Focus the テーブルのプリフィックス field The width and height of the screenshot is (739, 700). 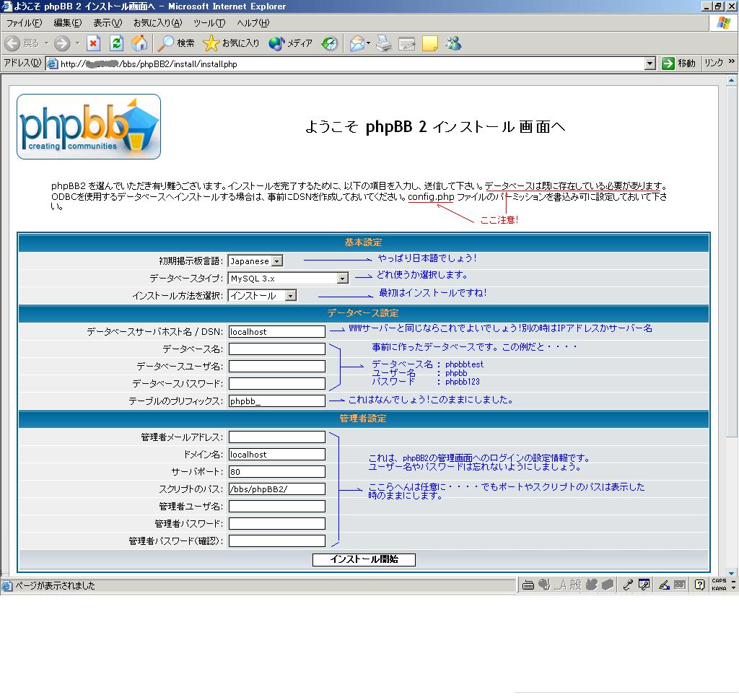[276, 401]
